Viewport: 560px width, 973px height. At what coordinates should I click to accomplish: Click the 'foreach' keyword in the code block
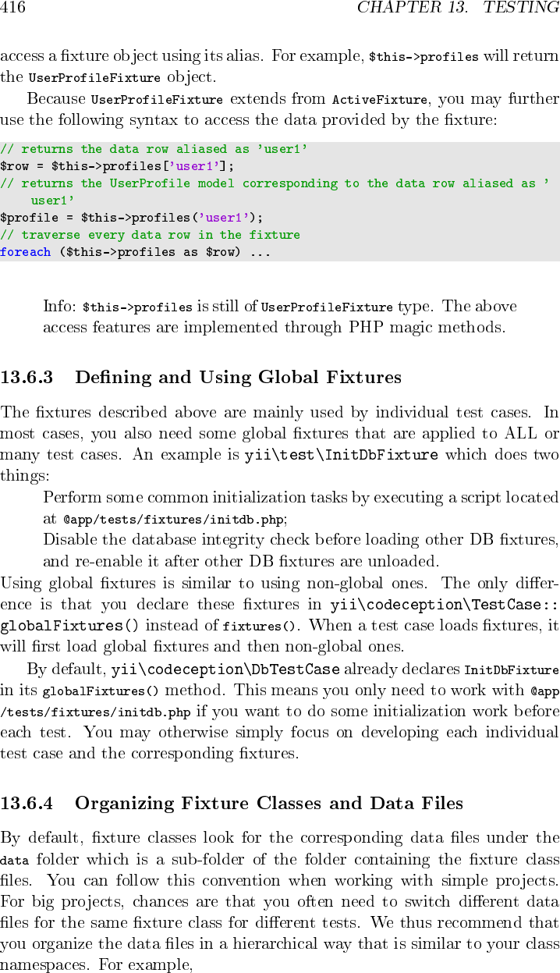click(x=26, y=252)
